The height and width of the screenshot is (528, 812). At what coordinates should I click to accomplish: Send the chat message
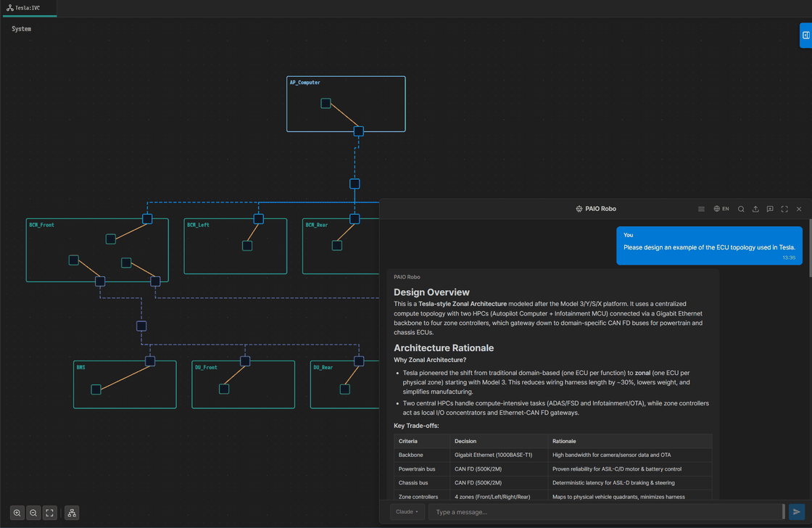coord(797,512)
